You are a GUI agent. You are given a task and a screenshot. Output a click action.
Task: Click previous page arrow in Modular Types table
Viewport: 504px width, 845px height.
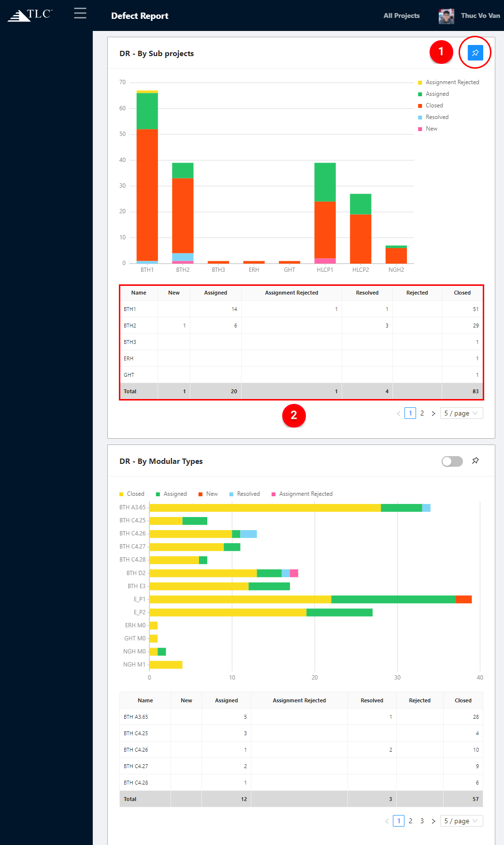click(x=387, y=821)
